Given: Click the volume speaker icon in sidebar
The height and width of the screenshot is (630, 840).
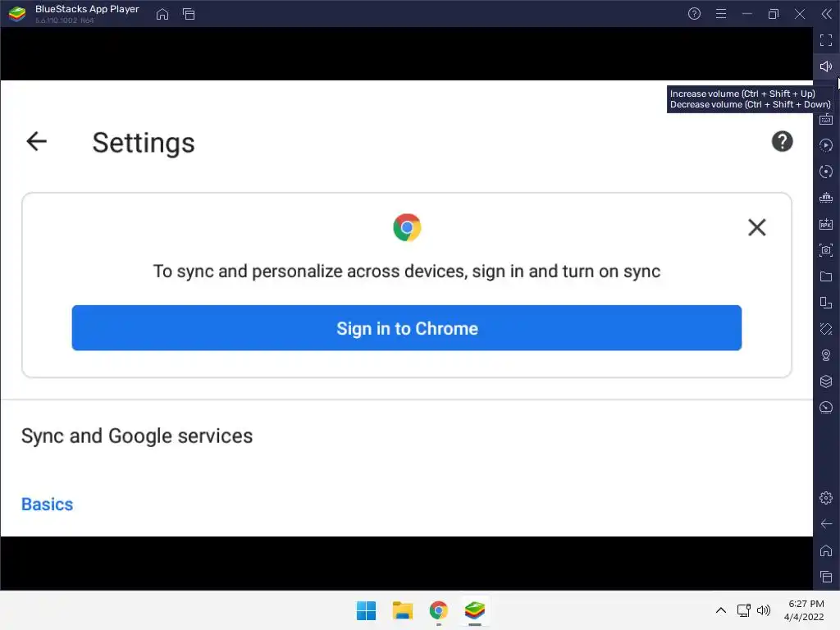Looking at the screenshot, I should [x=826, y=66].
